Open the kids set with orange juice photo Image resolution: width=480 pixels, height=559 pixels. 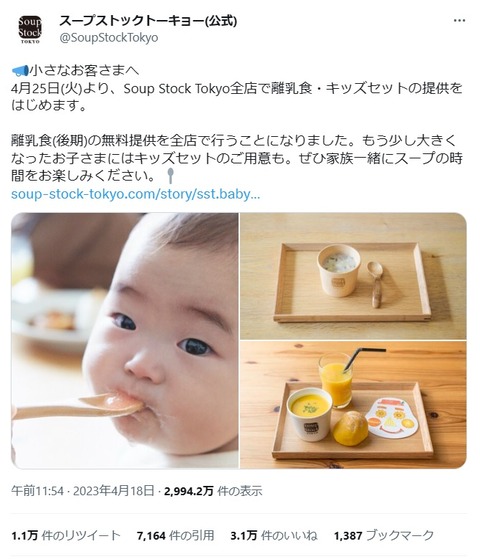pyautogui.click(x=353, y=405)
